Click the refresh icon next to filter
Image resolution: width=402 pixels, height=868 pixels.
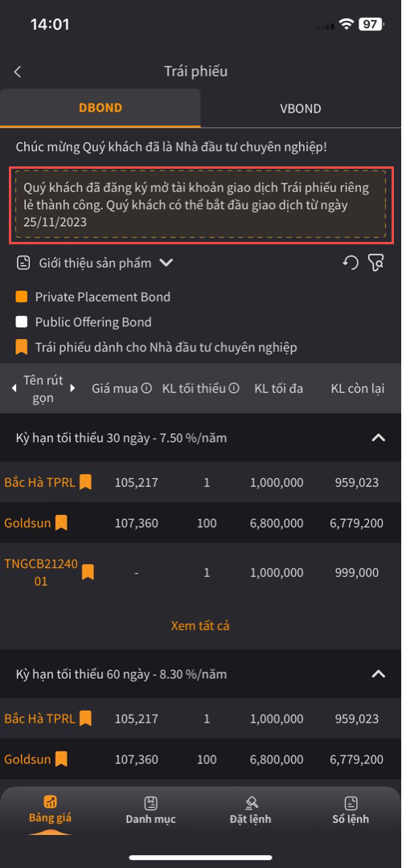tap(350, 262)
